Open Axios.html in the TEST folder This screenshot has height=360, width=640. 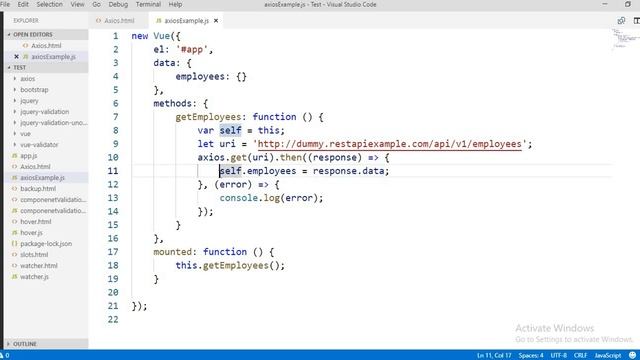point(36,167)
